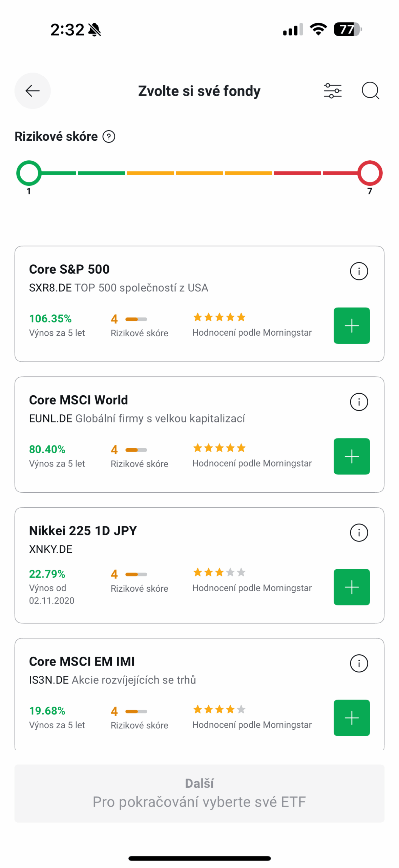The height and width of the screenshot is (868, 399).
Task: Open info for Core MSCI World
Action: point(358,401)
